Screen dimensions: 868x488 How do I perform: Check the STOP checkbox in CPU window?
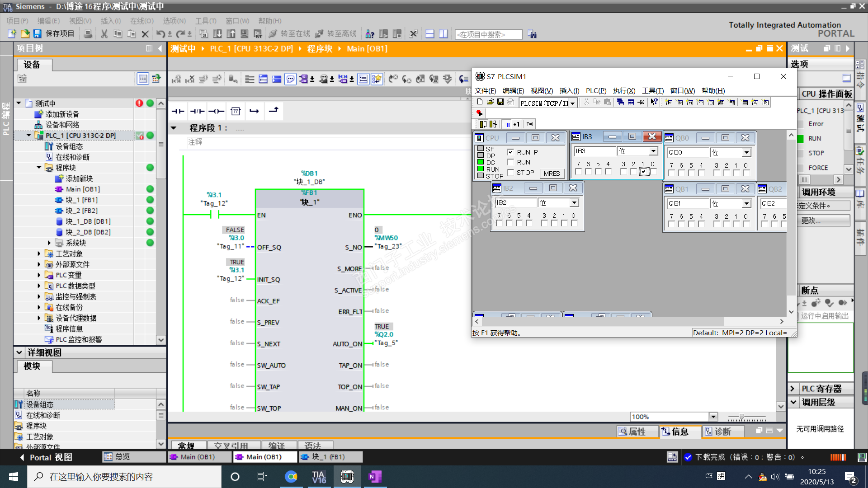[x=511, y=173]
